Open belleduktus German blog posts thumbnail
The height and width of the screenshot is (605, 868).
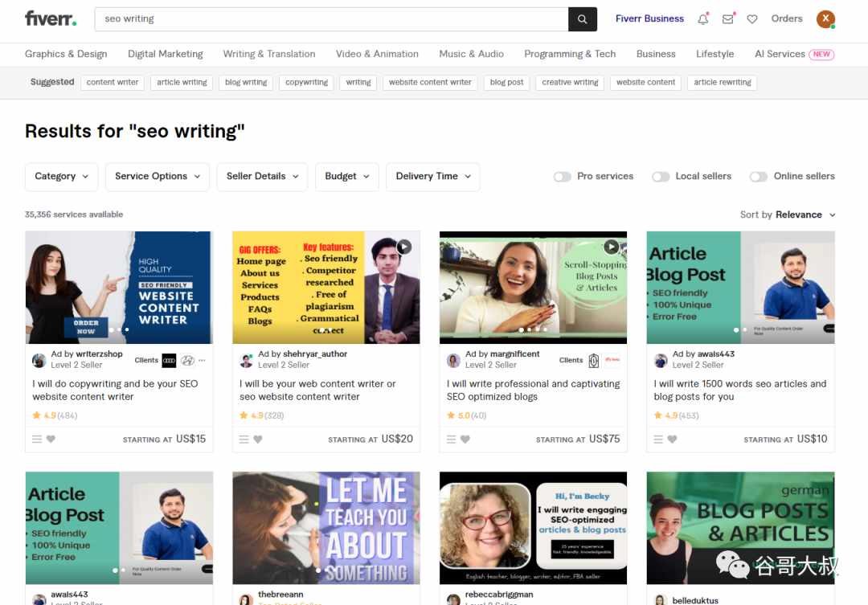741,528
